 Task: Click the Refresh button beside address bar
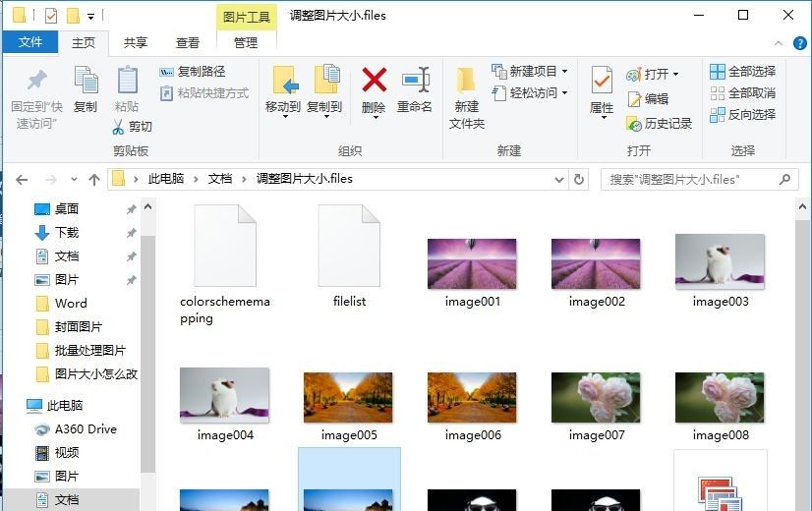[x=579, y=179]
